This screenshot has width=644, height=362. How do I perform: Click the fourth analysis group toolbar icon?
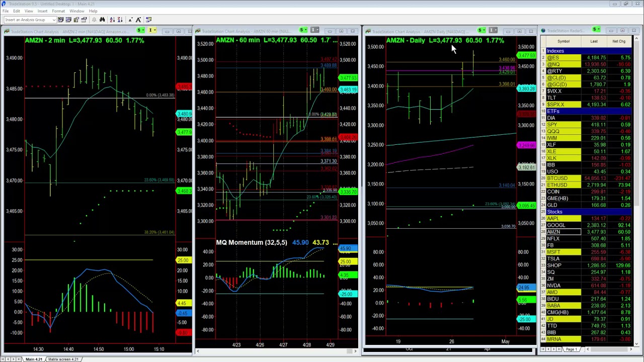tap(84, 20)
